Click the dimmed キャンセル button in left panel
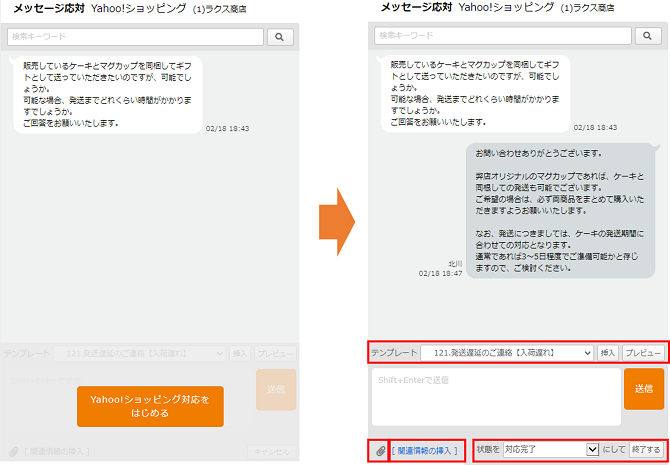Viewport: 670px width, 465px height. click(271, 452)
